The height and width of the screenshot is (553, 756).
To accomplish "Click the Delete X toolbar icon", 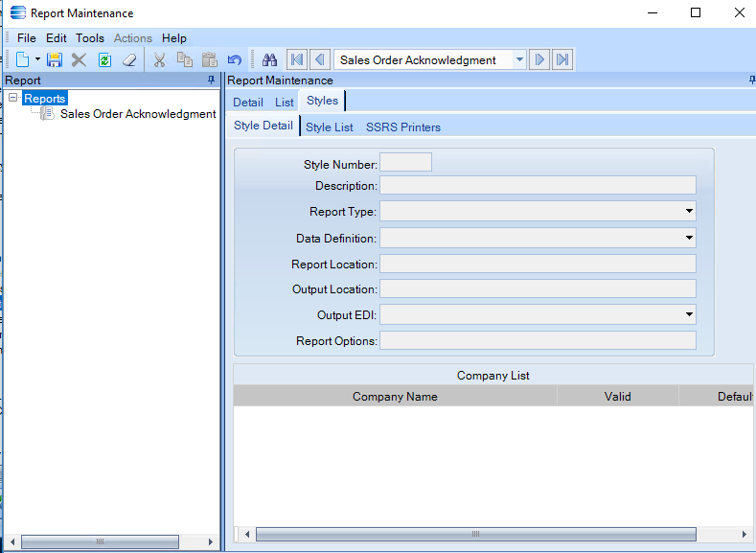I will pyautogui.click(x=80, y=59).
